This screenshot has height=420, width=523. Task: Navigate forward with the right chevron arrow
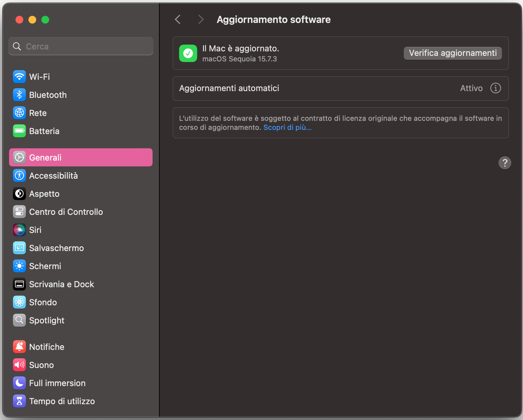point(201,19)
